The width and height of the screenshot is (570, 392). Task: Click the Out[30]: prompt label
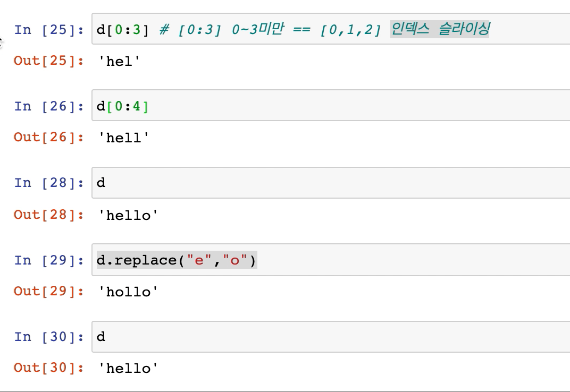pos(49,368)
